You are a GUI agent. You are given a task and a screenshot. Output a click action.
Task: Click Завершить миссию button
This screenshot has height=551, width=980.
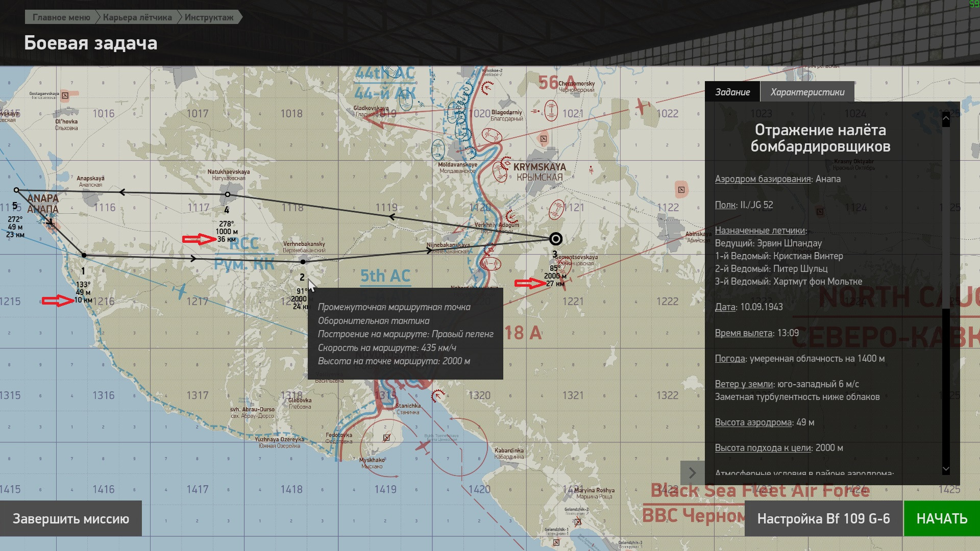[x=71, y=518]
